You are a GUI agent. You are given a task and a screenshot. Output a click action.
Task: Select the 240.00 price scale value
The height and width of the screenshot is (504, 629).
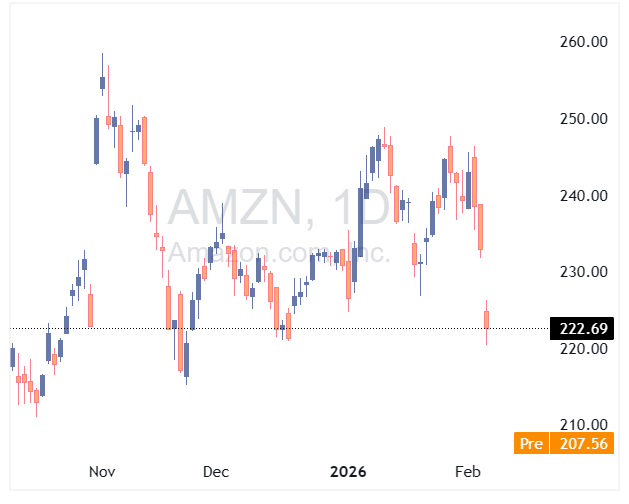point(583,196)
